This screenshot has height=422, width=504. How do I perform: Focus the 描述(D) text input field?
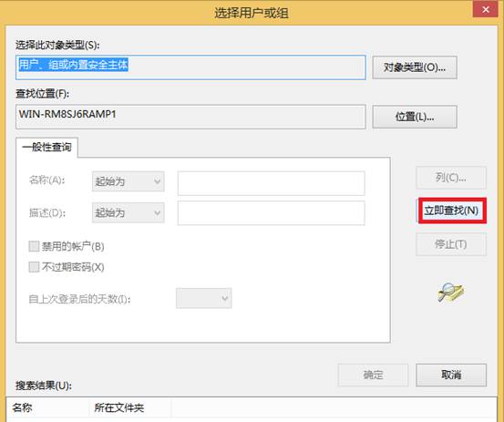(272, 213)
